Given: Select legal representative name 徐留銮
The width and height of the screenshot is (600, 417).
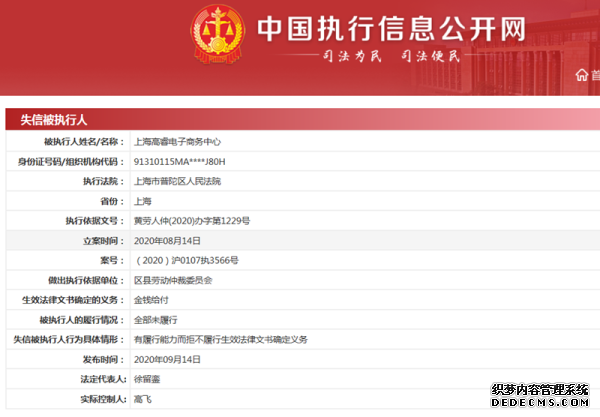Looking at the screenshot, I should (x=147, y=379).
